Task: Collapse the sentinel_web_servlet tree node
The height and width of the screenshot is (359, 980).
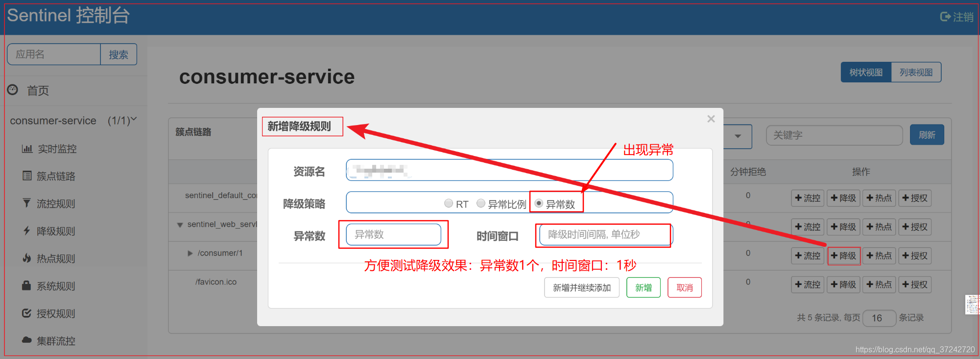Action: tap(180, 225)
